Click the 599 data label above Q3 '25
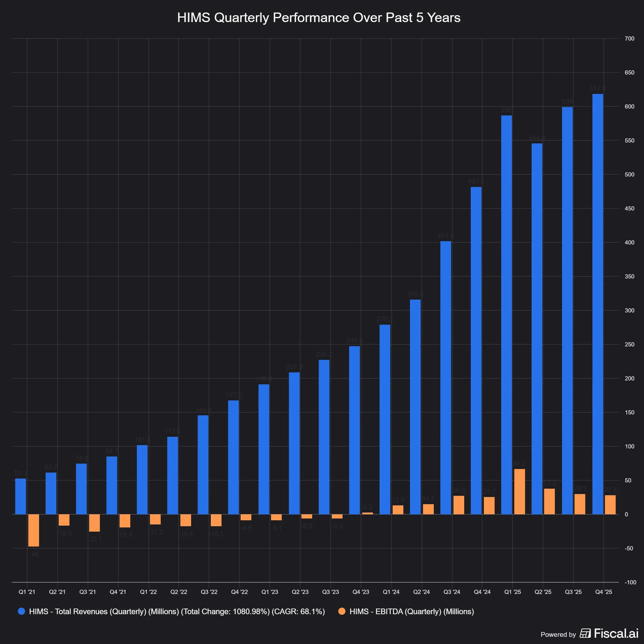644x644 pixels. click(567, 101)
